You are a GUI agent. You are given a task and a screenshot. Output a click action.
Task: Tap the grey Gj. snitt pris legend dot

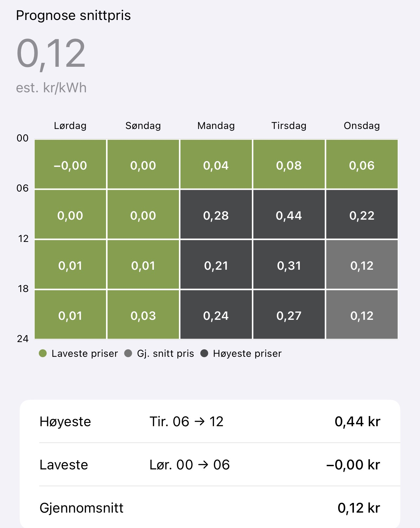[128, 354]
